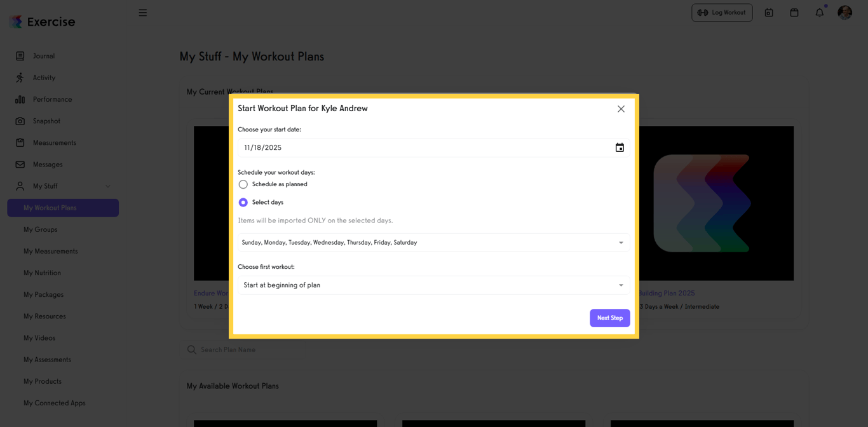Open the user profile avatar
The image size is (868, 427).
(844, 13)
